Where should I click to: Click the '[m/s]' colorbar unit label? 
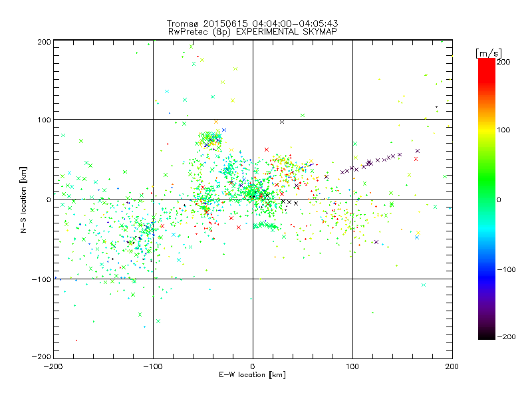click(489, 53)
